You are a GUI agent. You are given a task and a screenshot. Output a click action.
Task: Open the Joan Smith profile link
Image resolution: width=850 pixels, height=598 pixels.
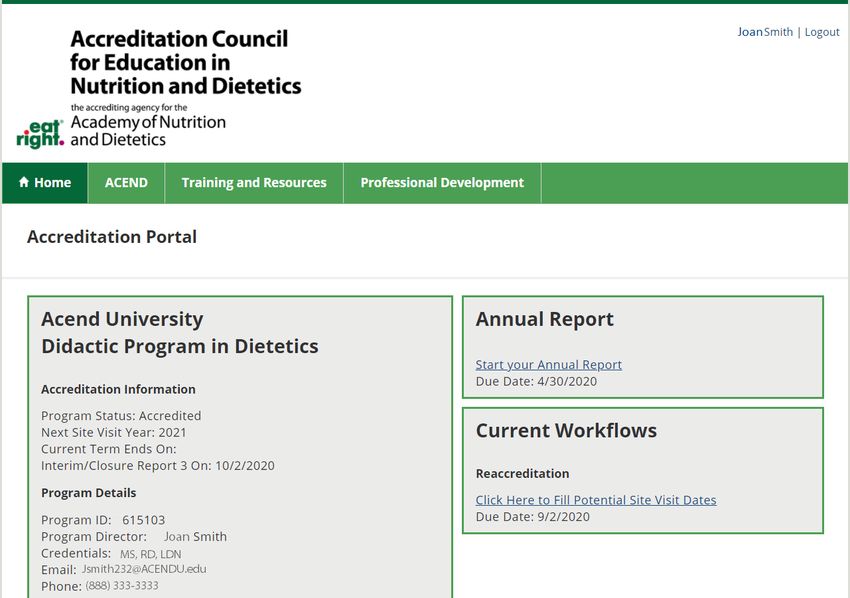tap(765, 32)
